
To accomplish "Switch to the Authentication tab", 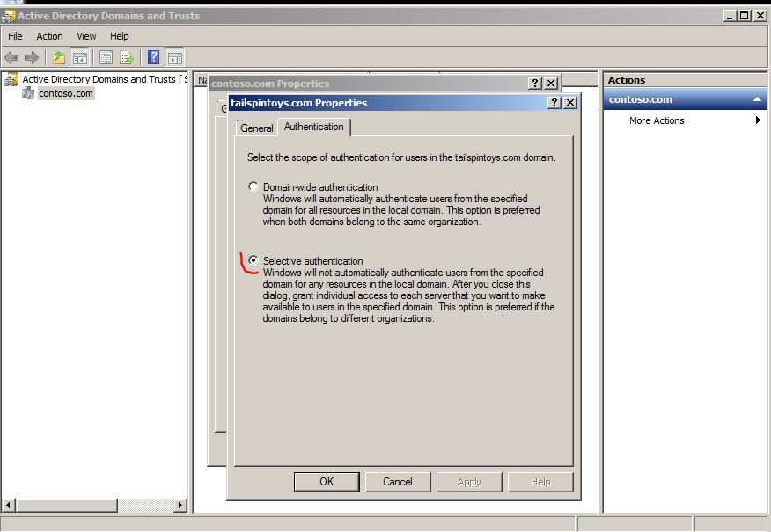I will click(314, 127).
